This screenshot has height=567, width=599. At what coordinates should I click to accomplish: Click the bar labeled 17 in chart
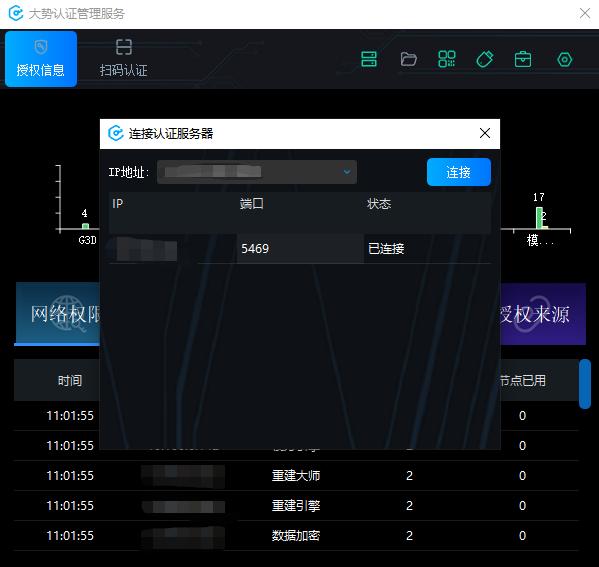click(x=539, y=218)
